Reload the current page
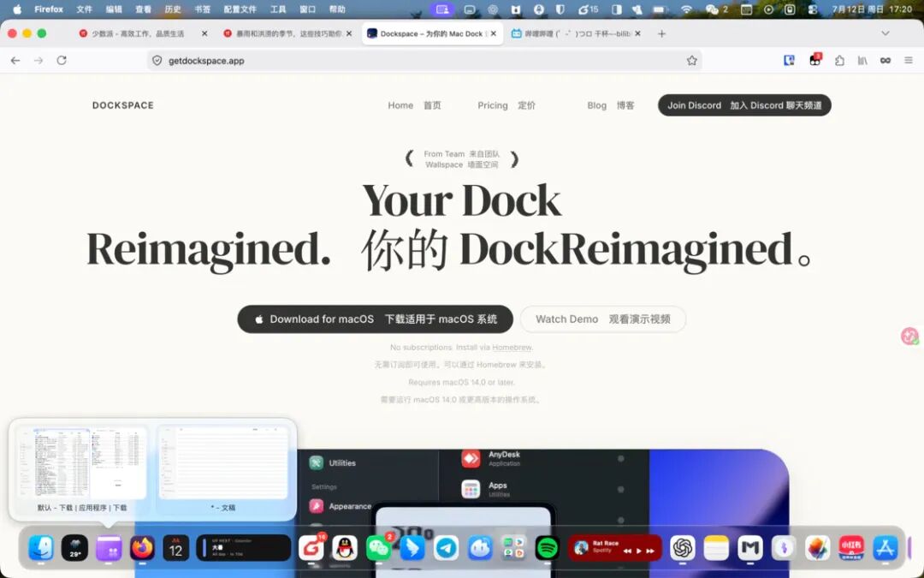Image resolution: width=924 pixels, height=578 pixels. pyautogui.click(x=62, y=60)
